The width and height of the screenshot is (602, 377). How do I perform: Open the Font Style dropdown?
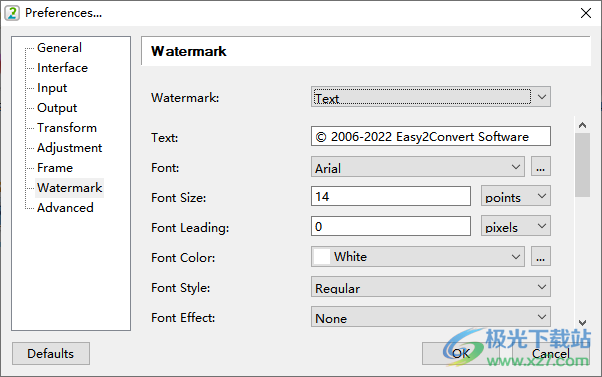[x=431, y=287]
